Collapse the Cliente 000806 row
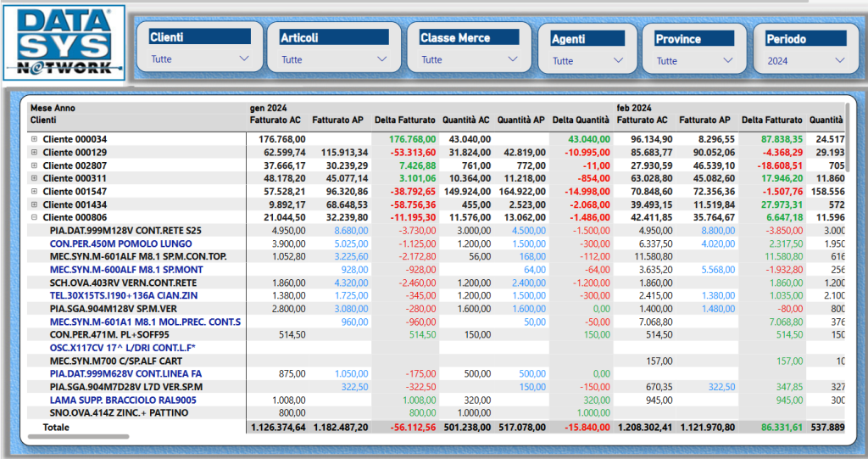Image resolution: width=868 pixels, height=459 pixels. (x=35, y=217)
